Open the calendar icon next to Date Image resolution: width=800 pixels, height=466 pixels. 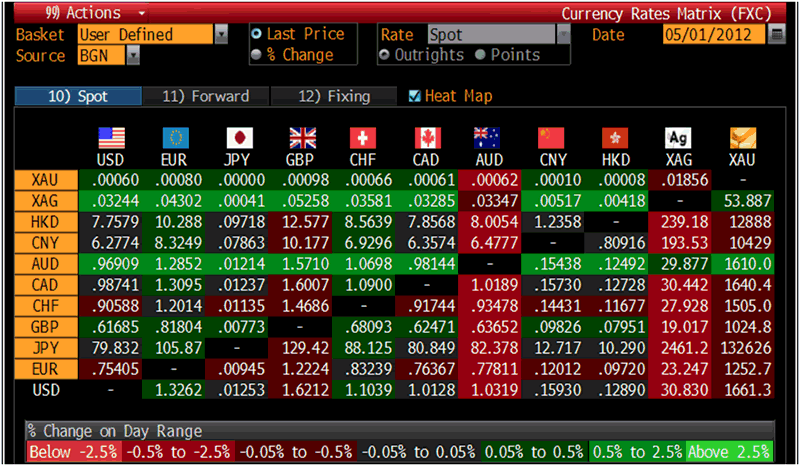(778, 35)
